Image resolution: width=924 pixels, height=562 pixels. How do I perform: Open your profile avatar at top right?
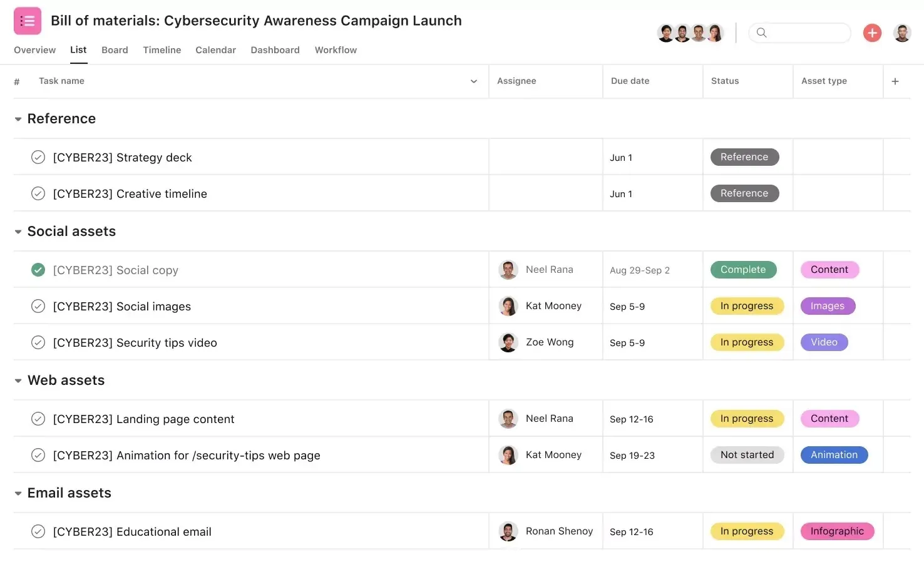click(902, 33)
